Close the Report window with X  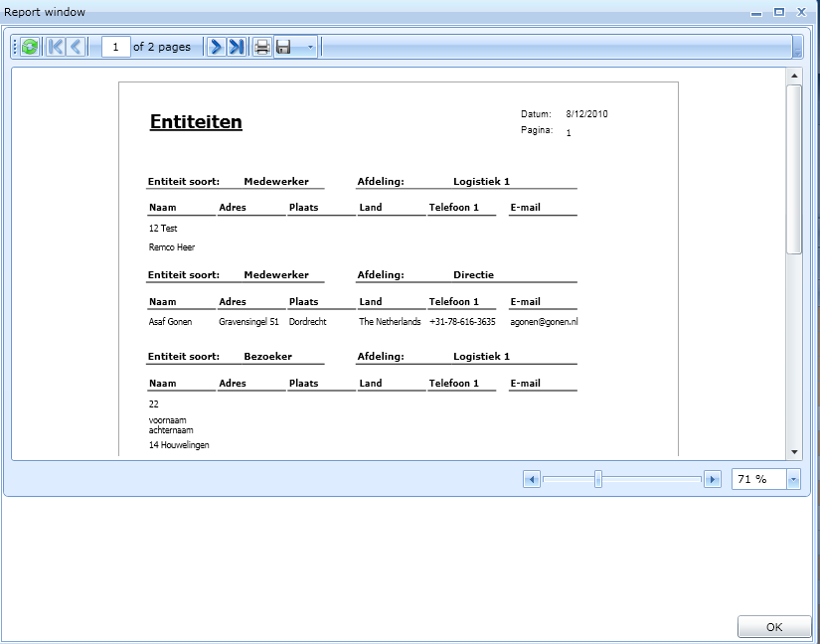[801, 12]
